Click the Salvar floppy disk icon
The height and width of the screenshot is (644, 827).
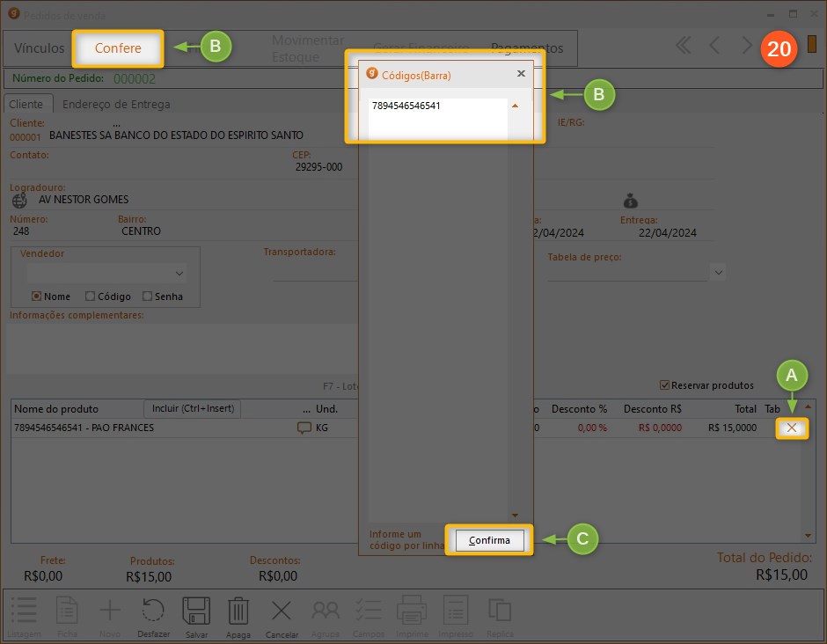[196, 611]
